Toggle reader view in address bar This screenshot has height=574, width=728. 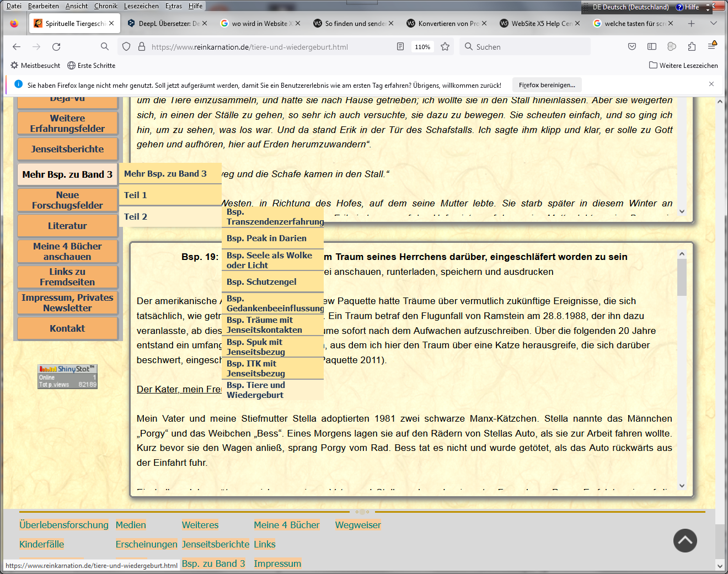click(400, 47)
